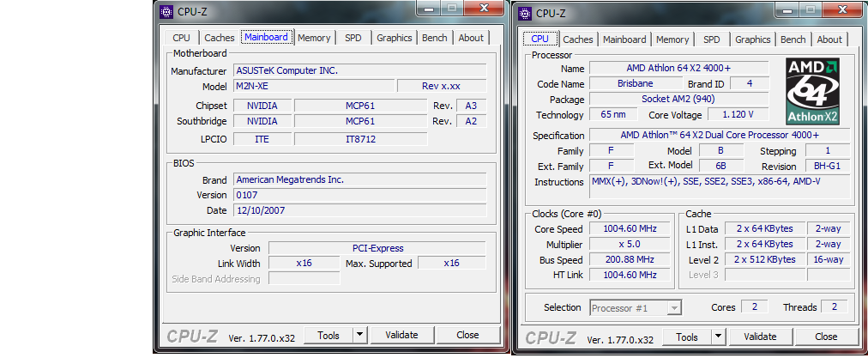Screen dimensions: 868x358
Task: Click motherboard model value M2N-XE
Action: click(314, 86)
